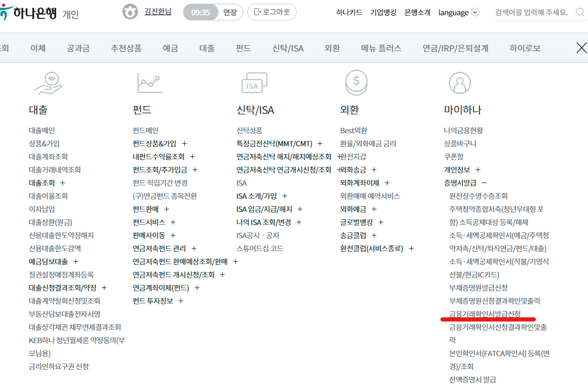Click the 외환 dollar coin icon
Screen dimensions: 588x384
pos(356,83)
